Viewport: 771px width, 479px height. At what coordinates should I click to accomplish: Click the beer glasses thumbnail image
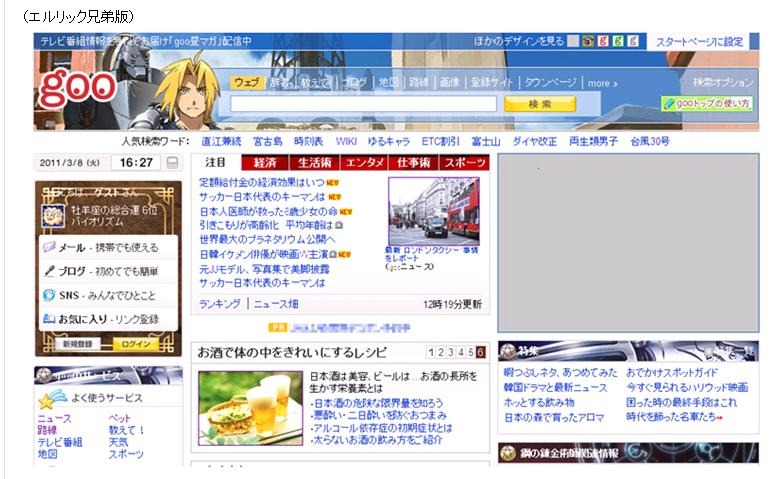[x=250, y=408]
